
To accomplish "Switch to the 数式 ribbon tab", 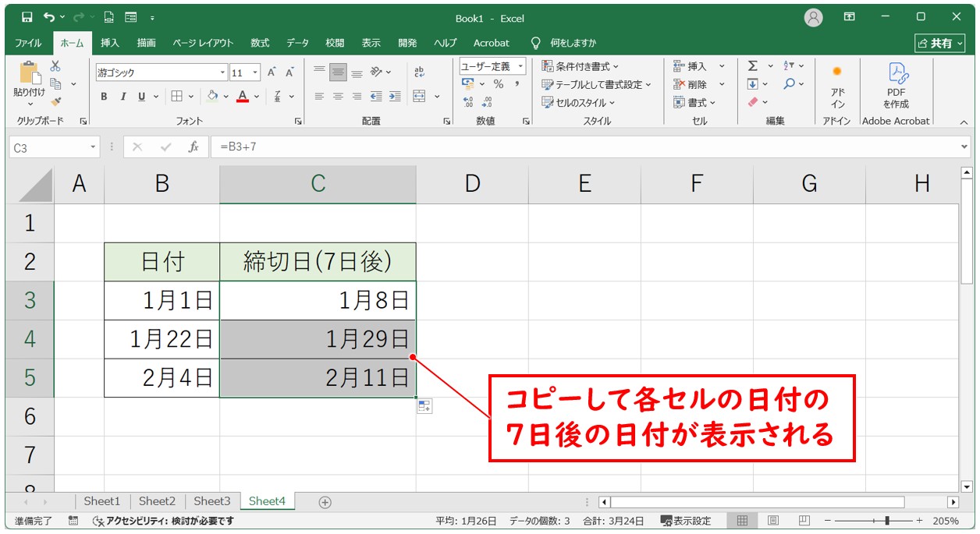I will tap(260, 43).
